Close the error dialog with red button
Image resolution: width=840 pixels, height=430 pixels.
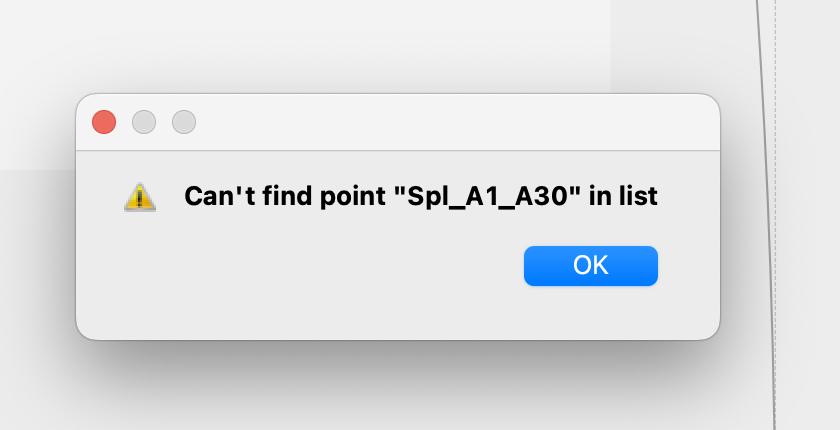coord(104,122)
